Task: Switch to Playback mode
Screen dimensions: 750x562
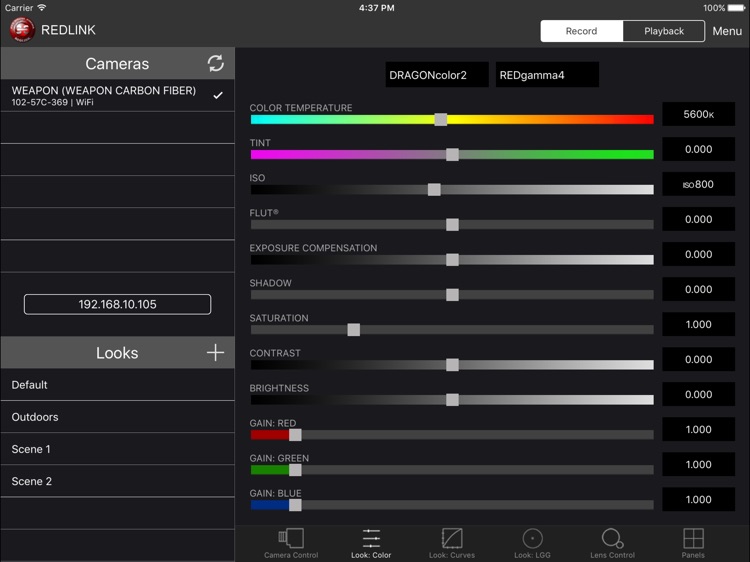Action: (663, 31)
